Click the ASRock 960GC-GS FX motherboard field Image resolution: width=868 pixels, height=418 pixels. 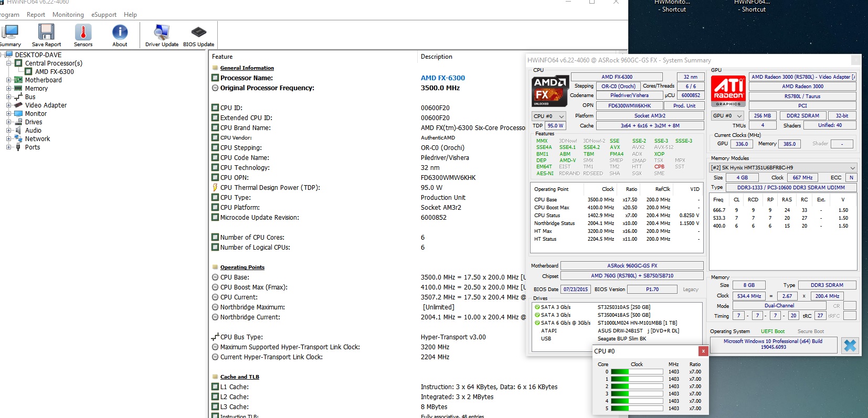click(x=632, y=266)
